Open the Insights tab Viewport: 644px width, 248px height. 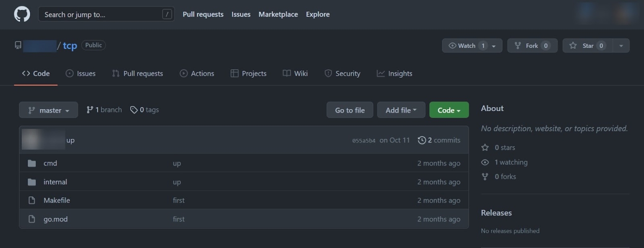(395, 73)
